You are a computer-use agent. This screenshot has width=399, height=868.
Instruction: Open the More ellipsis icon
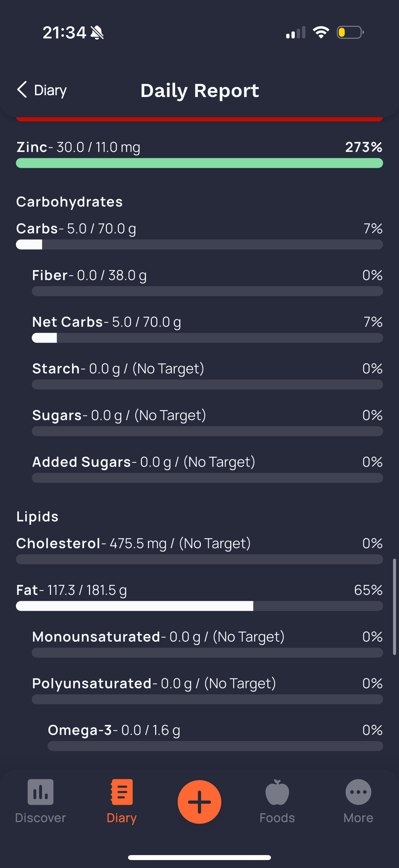pos(358,792)
